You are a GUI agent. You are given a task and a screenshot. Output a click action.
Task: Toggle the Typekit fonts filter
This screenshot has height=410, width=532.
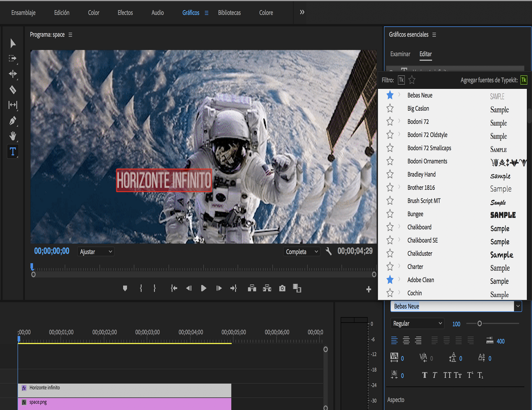pyautogui.click(x=401, y=80)
